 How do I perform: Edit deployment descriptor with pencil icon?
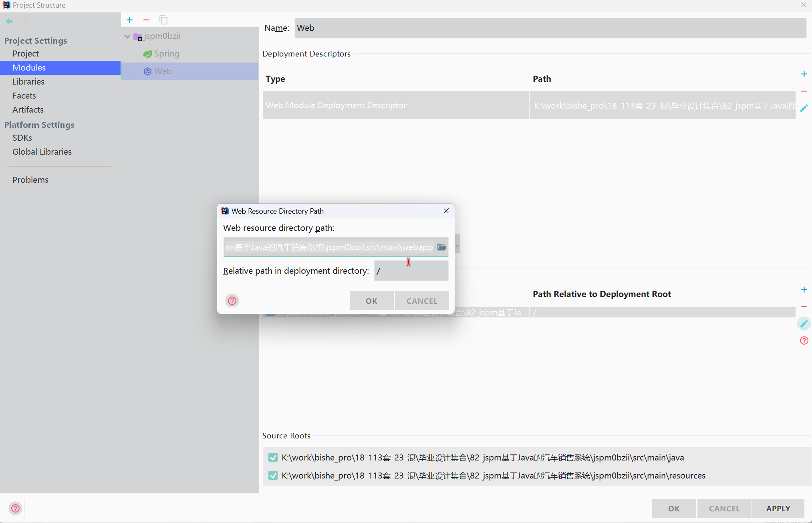(804, 108)
